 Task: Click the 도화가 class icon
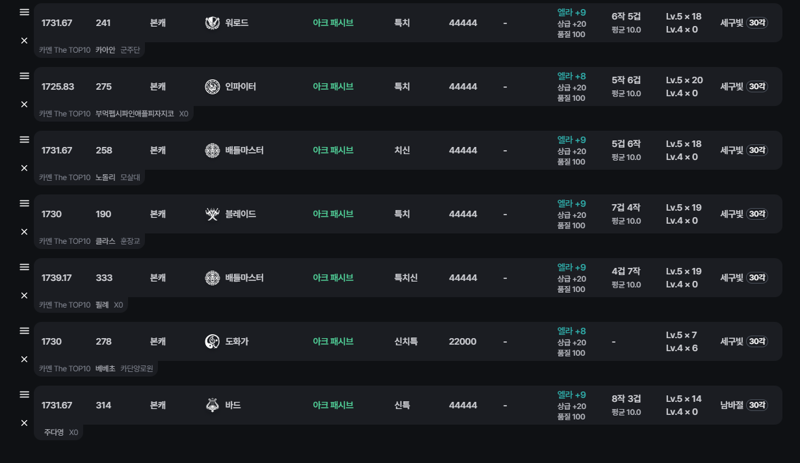[x=212, y=341]
